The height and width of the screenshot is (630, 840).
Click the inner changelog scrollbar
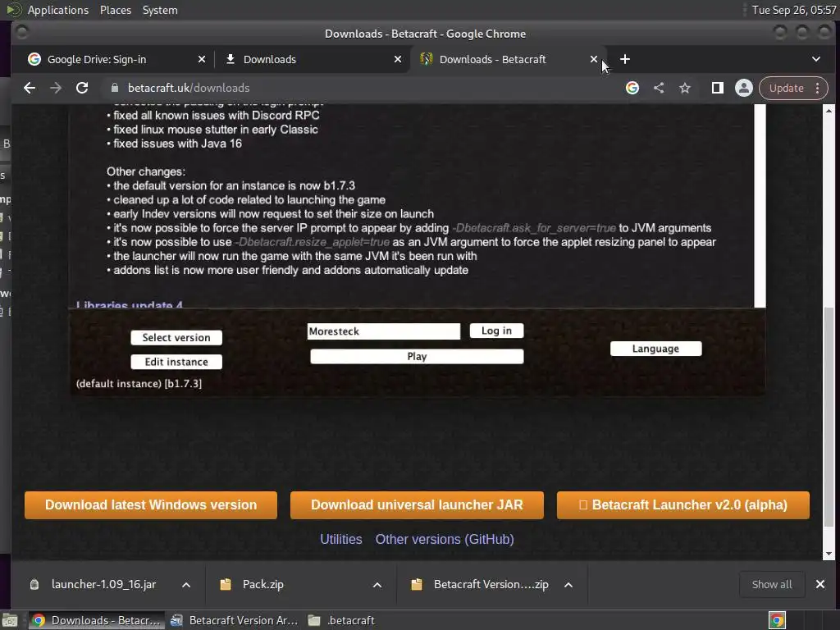[x=760, y=206]
